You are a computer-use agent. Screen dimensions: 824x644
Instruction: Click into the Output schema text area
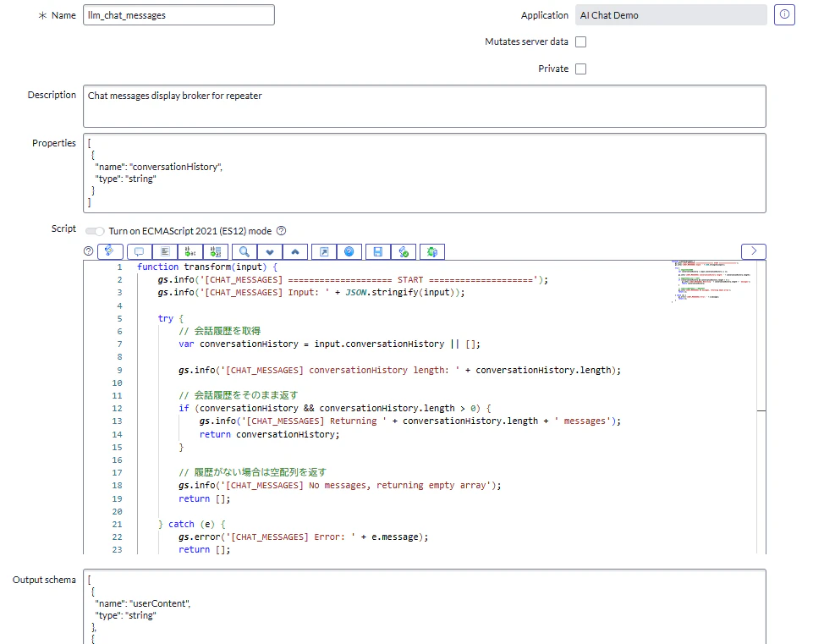[x=425, y=607]
